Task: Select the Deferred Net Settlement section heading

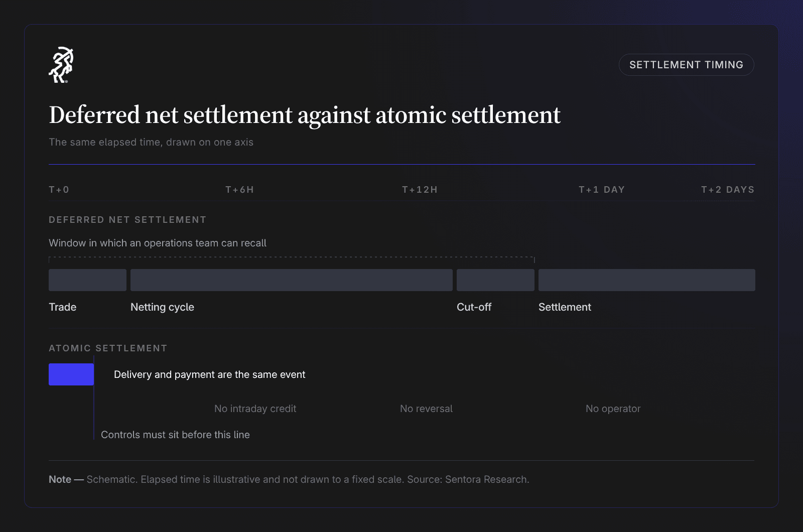Action: 127,220
